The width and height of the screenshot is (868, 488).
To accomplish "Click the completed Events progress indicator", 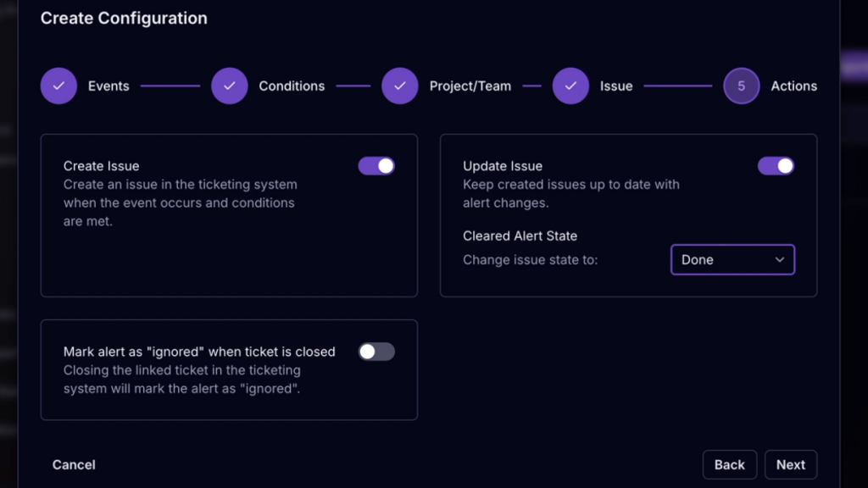I will [58, 86].
